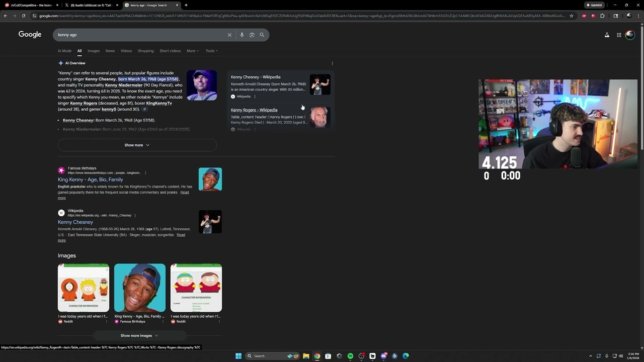Click the Google search input field

coord(141,35)
